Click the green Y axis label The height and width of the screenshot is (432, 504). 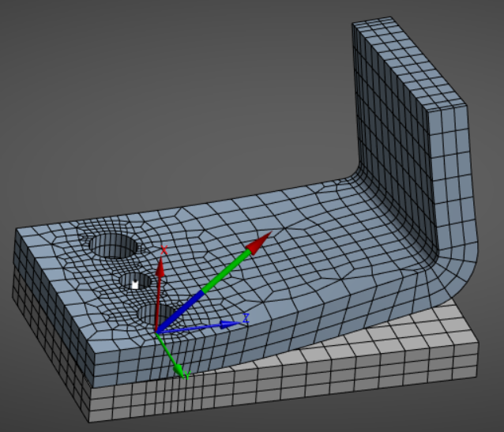pos(187,375)
